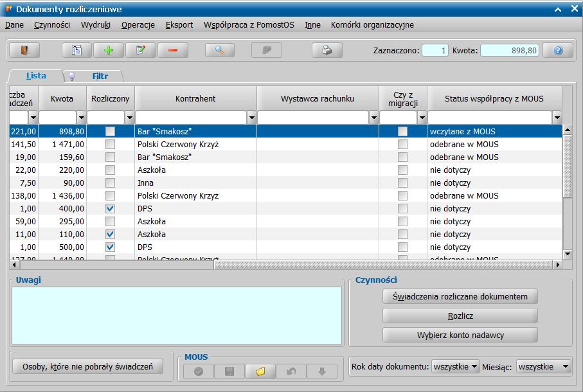Collapse window using title bar chevron
The width and height of the screenshot is (583, 392).
point(558,9)
